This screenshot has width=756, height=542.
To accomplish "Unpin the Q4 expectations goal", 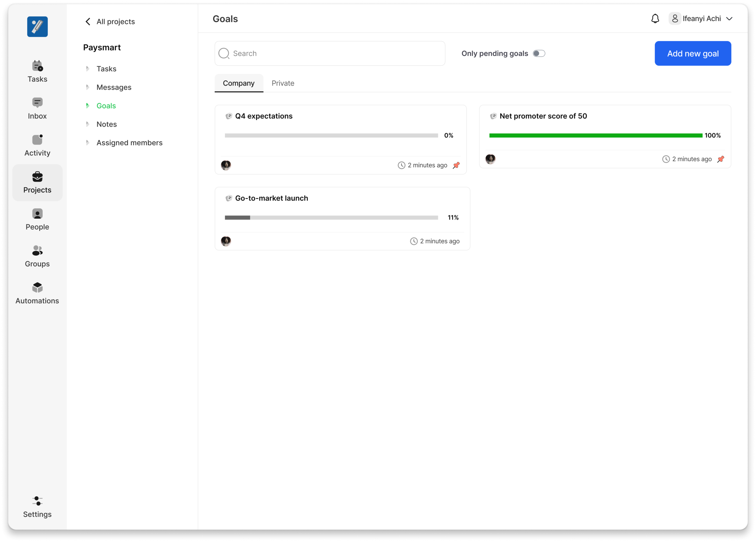I will [456, 165].
